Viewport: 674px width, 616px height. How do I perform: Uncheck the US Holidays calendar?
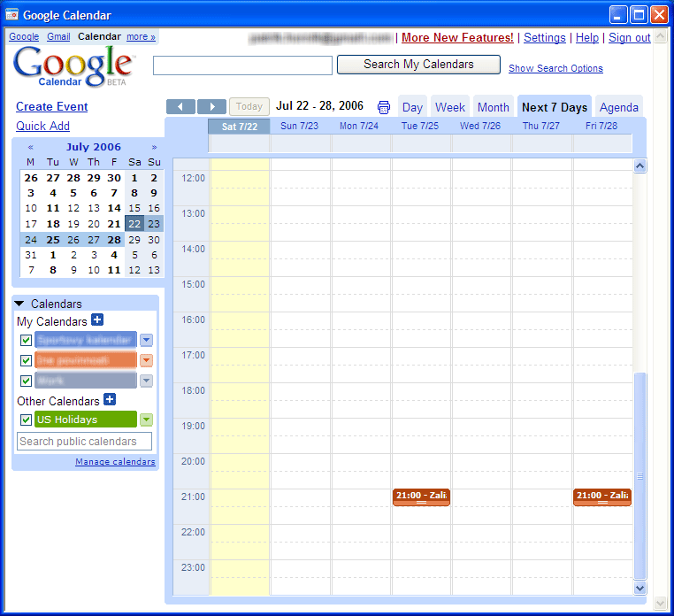coord(27,420)
